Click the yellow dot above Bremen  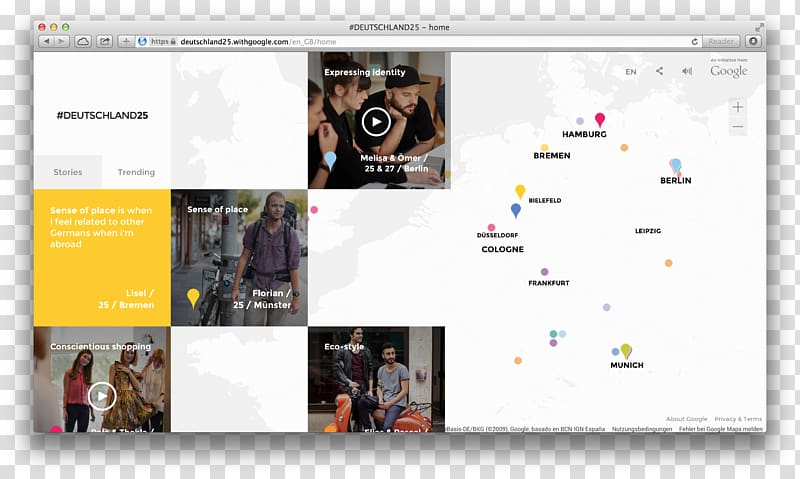tap(544, 147)
